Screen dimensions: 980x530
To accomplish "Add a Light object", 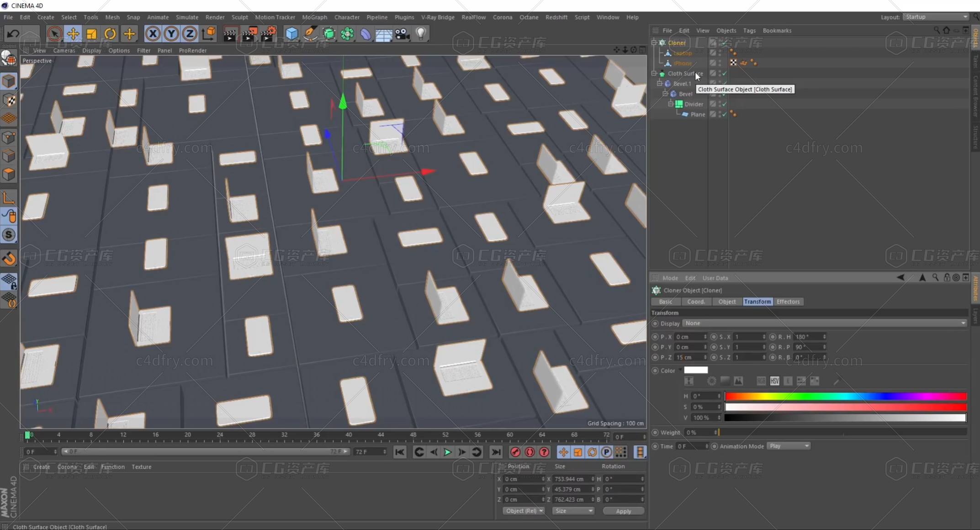I will (x=421, y=34).
